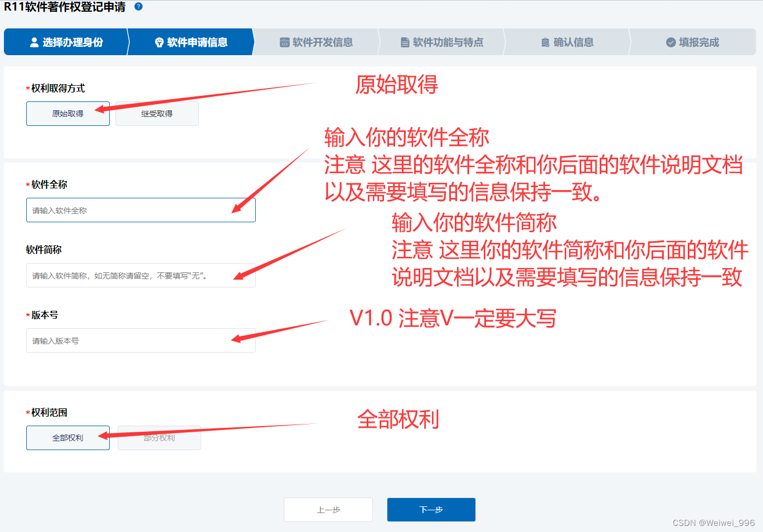This screenshot has height=532, width=763.
Task: Open the 软件开发信息 step tab
Action: point(317,42)
